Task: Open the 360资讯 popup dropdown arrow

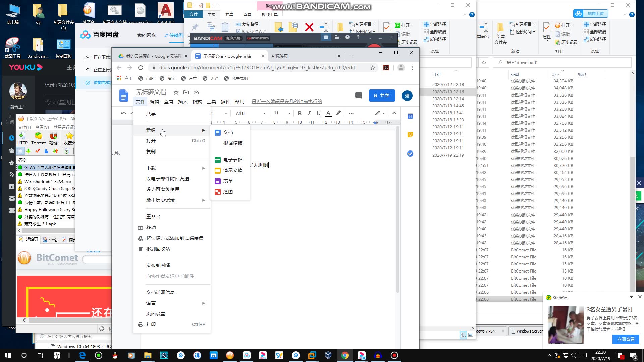Action: (x=631, y=297)
